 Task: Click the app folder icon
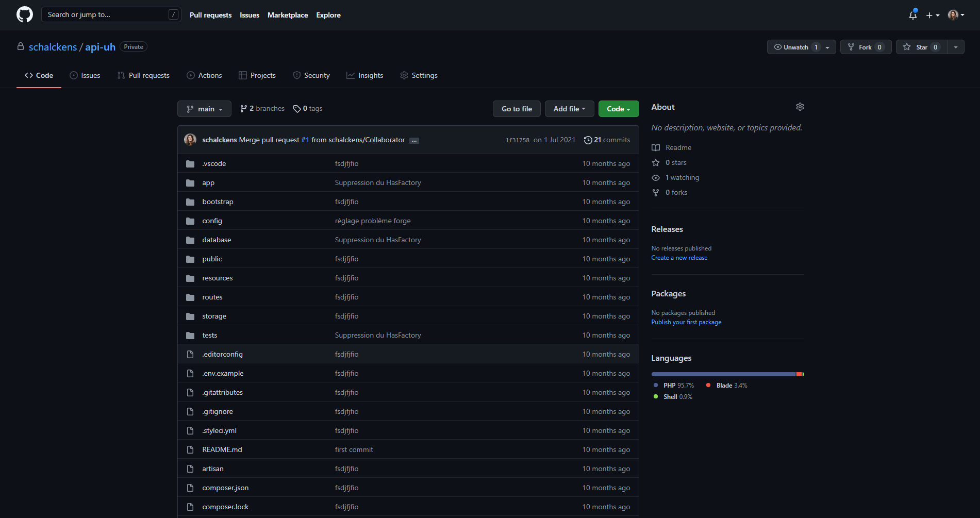(x=190, y=183)
